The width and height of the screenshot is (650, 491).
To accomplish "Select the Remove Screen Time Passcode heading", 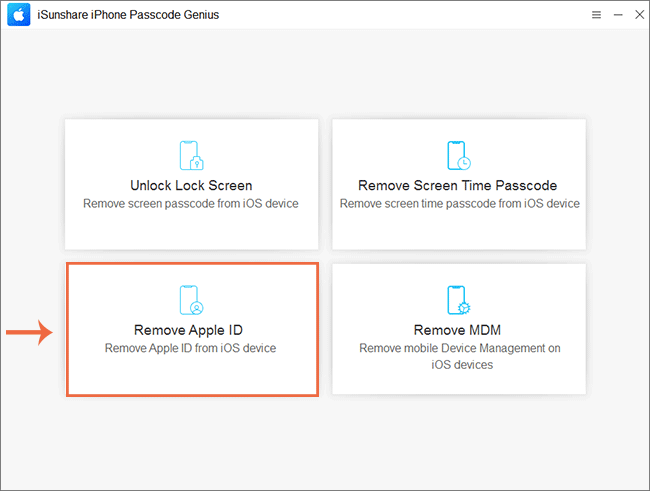I will [457, 185].
